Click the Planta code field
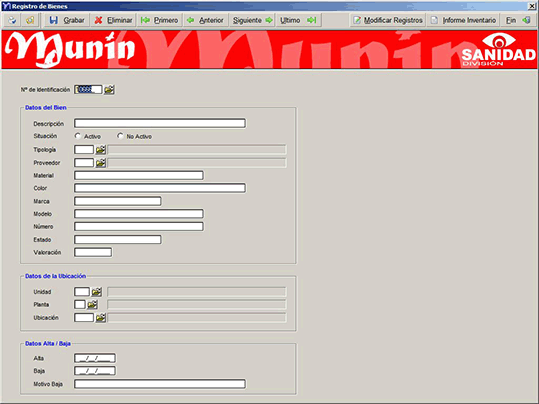 [80, 305]
